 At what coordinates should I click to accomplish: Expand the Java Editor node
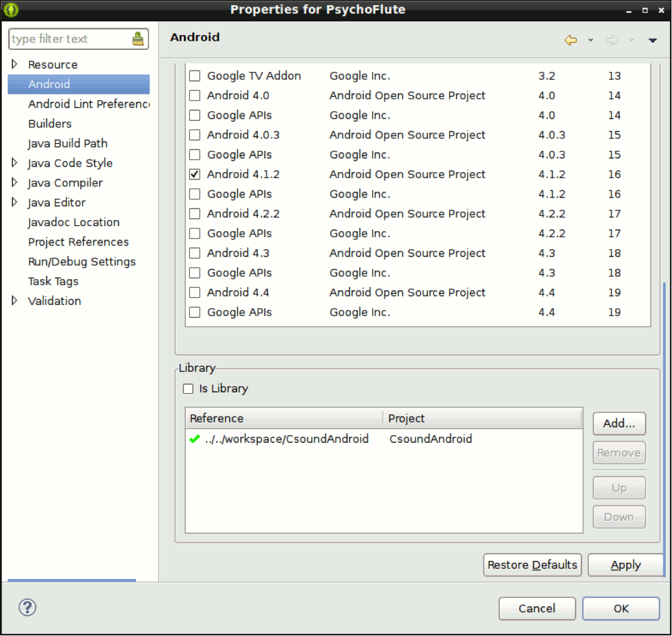15,203
